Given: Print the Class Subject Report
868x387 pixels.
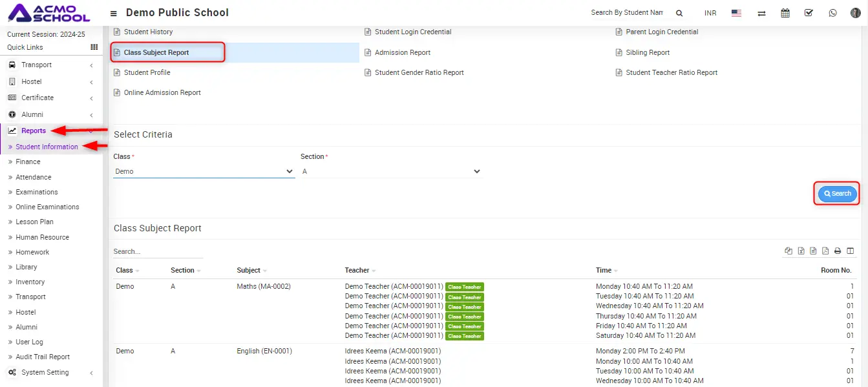Looking at the screenshot, I should [x=838, y=251].
